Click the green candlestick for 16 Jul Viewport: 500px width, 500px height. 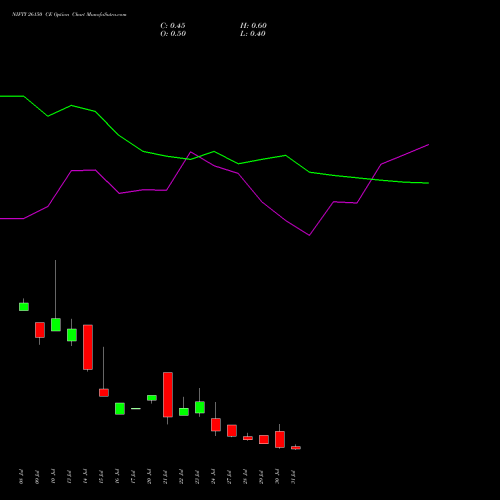pyautogui.click(x=120, y=409)
